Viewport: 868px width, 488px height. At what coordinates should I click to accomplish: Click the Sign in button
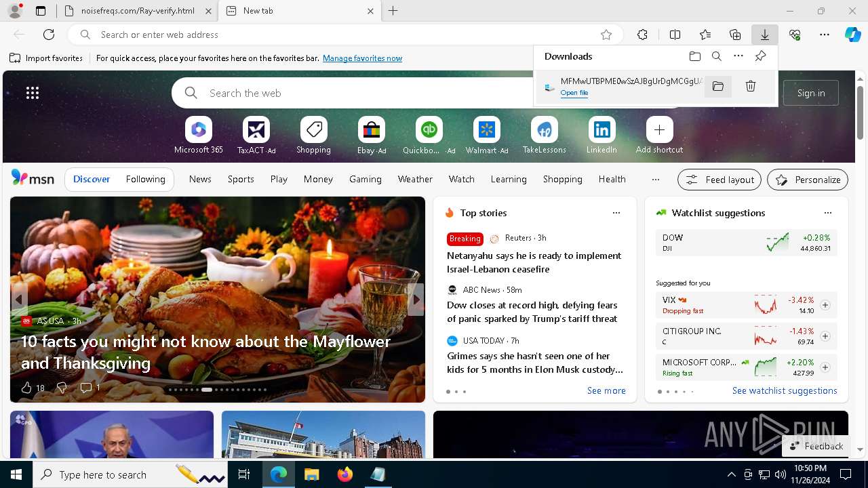pyautogui.click(x=811, y=93)
